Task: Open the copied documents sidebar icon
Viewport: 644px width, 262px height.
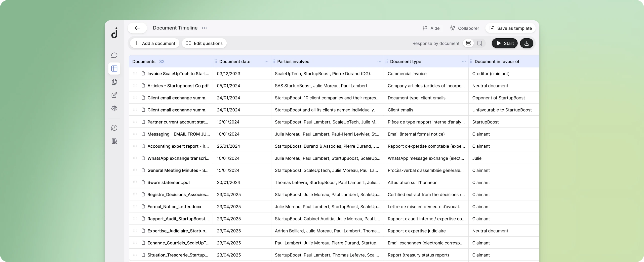Action: pos(114,82)
